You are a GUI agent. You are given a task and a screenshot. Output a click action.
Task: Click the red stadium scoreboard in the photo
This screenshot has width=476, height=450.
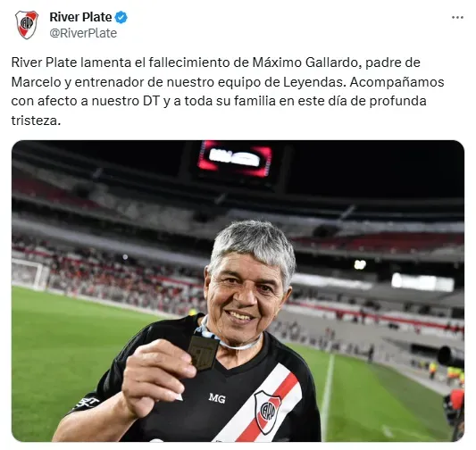coord(234,158)
